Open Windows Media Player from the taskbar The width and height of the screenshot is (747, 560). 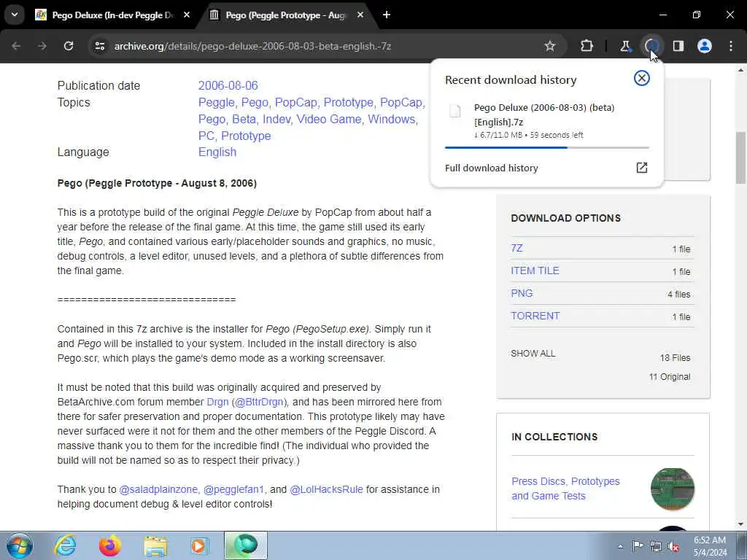[x=200, y=545]
